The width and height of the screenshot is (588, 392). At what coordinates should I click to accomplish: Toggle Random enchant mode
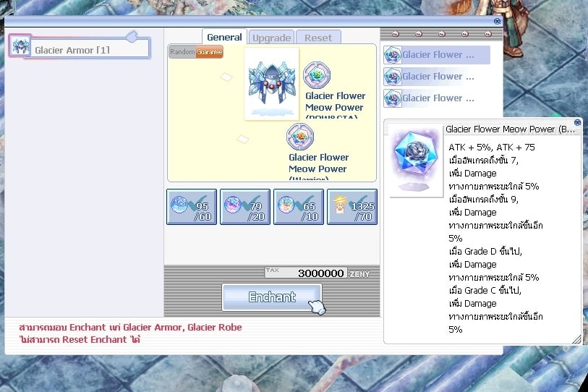tap(182, 52)
